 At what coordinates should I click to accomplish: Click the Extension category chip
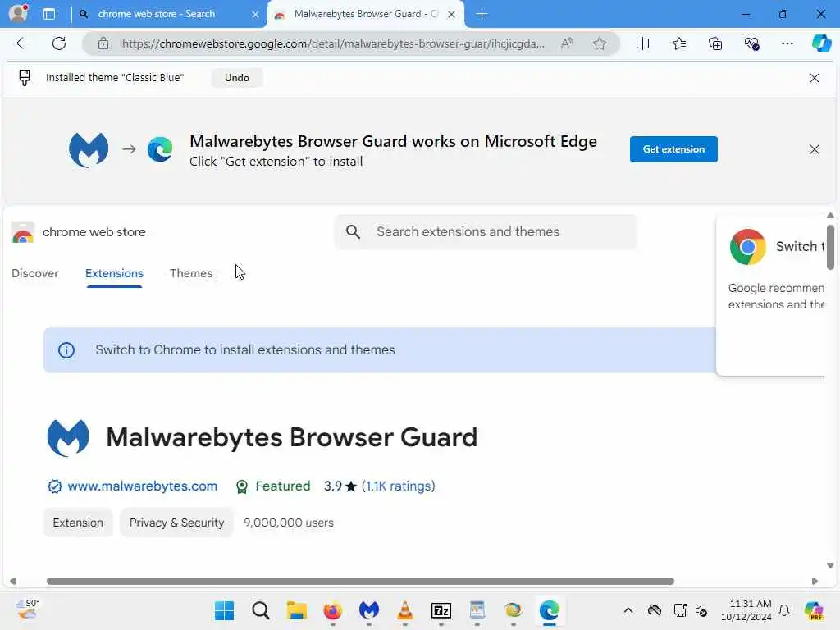[x=78, y=523]
